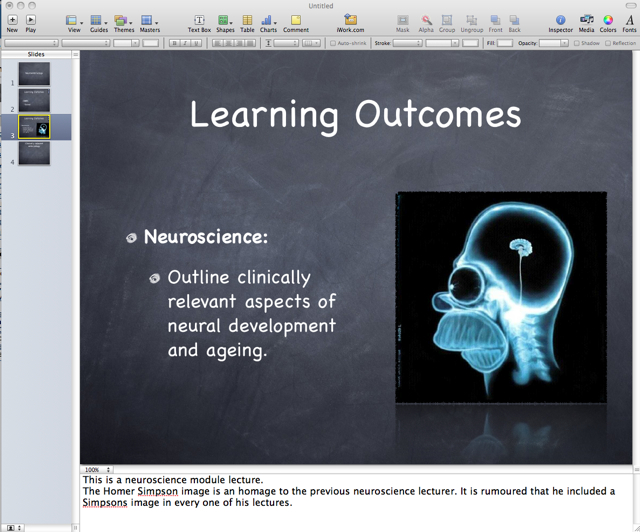This screenshot has height=532, width=640.
Task: Align text left in format bar
Action: [218, 43]
